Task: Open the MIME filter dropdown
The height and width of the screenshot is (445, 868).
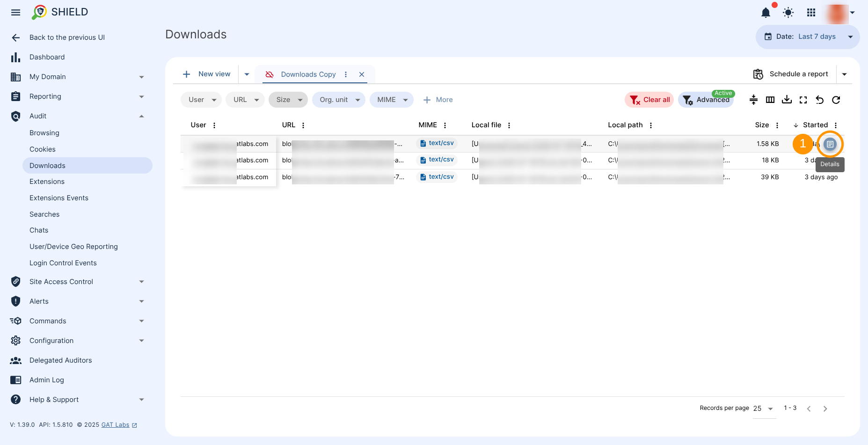Action: coord(391,100)
